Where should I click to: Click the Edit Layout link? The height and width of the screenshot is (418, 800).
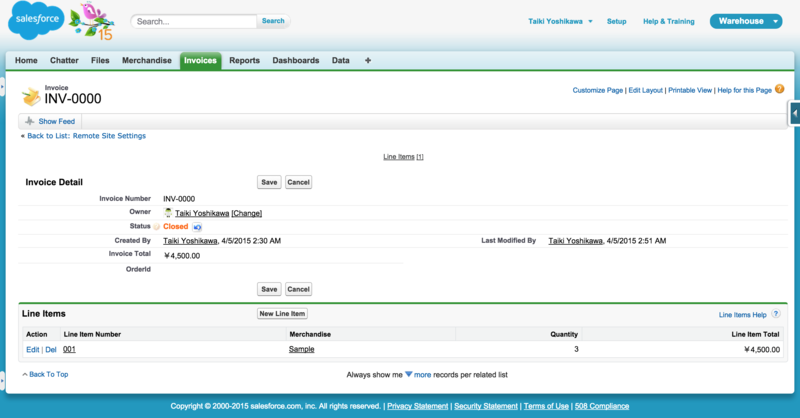[645, 90]
